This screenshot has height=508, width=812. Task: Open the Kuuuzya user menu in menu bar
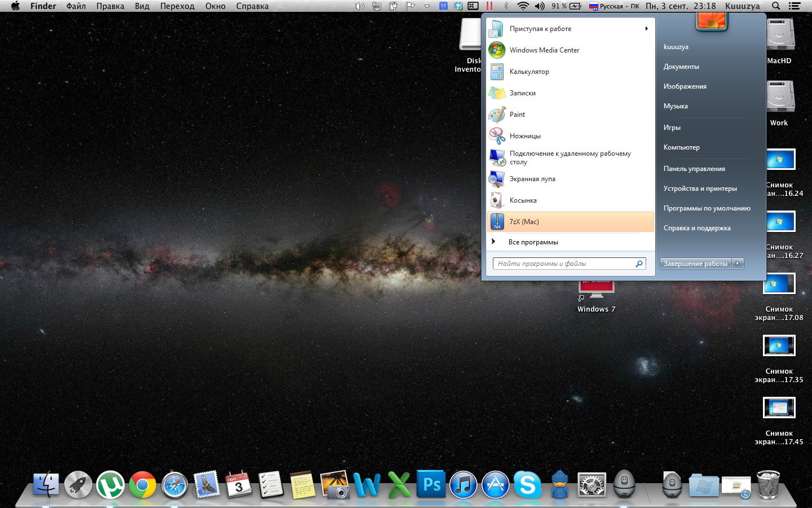[x=743, y=6]
